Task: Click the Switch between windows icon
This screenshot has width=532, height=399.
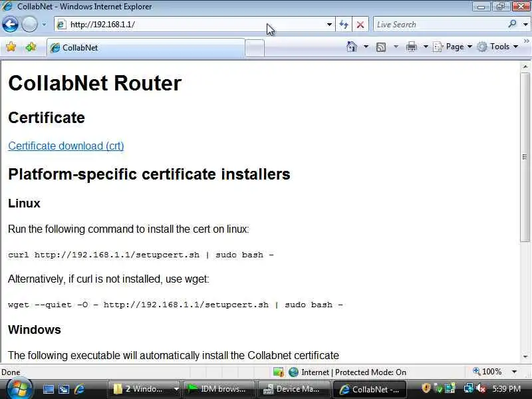Action: point(64,389)
